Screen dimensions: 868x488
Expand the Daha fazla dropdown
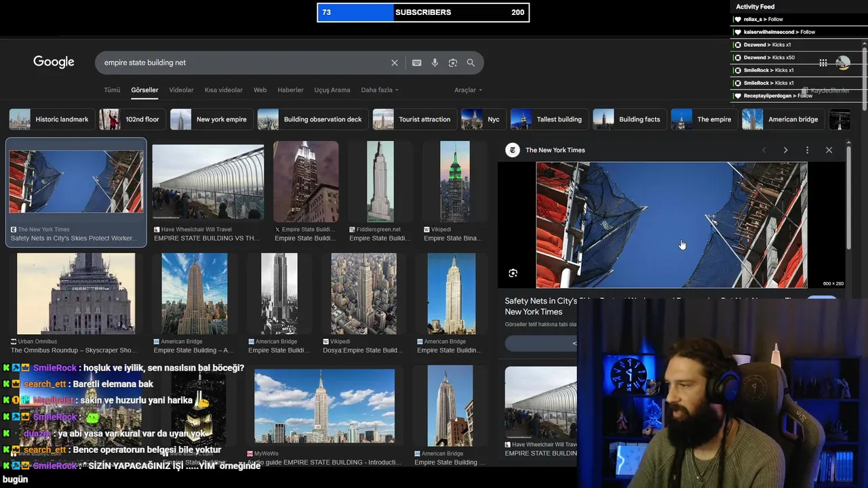380,90
